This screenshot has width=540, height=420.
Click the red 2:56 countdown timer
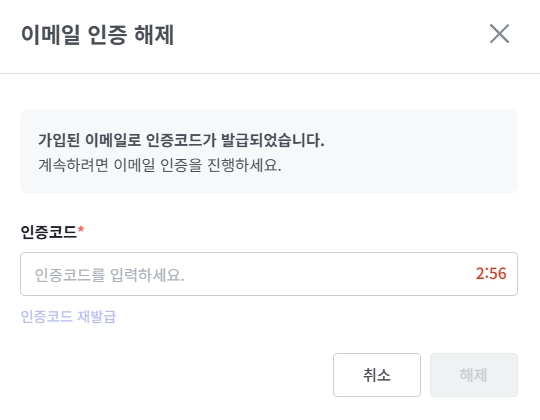tap(491, 274)
